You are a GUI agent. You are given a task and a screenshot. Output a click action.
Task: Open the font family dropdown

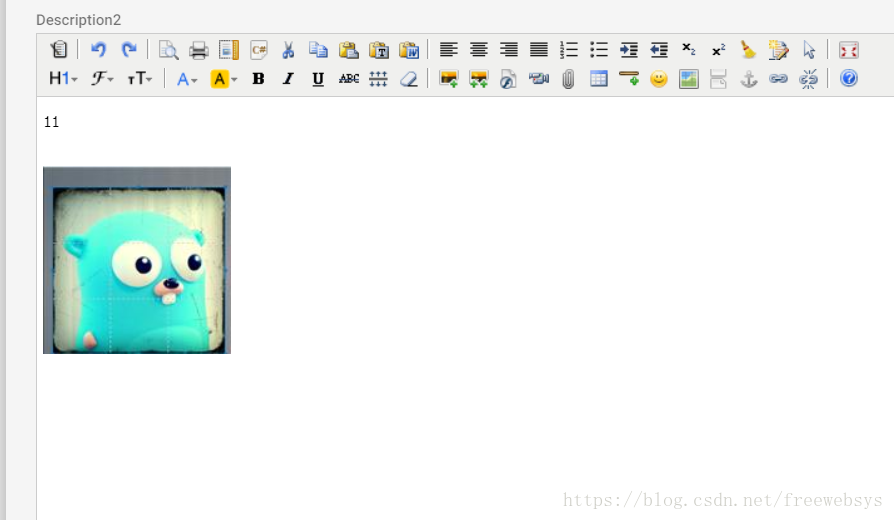102,79
